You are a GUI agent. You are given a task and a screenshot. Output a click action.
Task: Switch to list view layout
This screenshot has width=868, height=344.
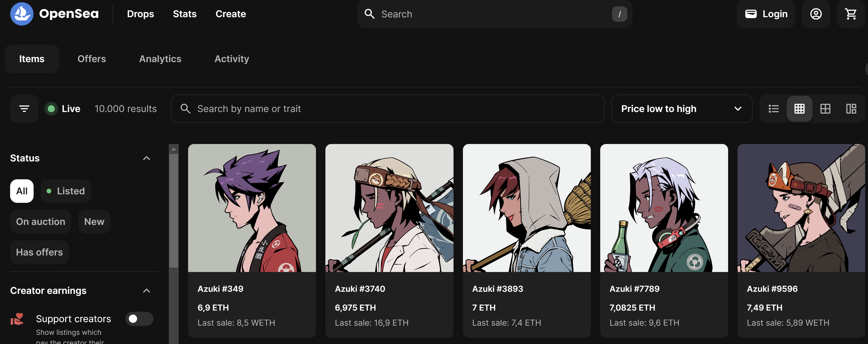(773, 109)
